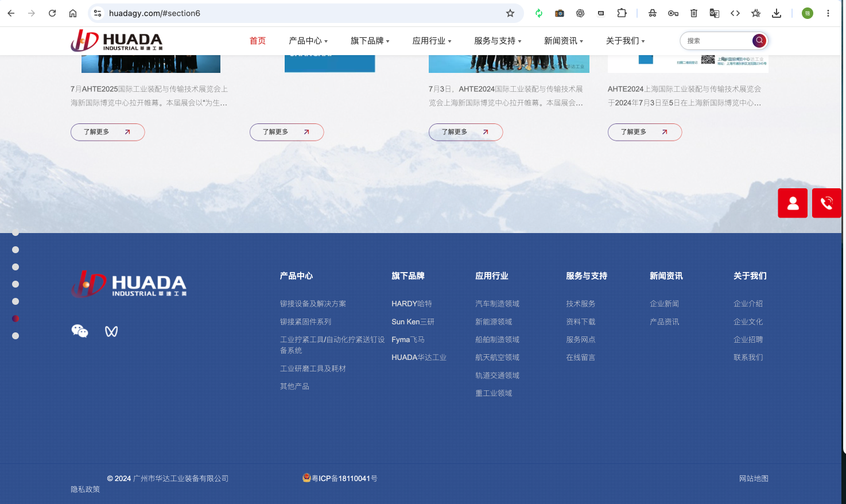
Task: Expand the 关于我们 dropdown menu
Action: (x=626, y=41)
